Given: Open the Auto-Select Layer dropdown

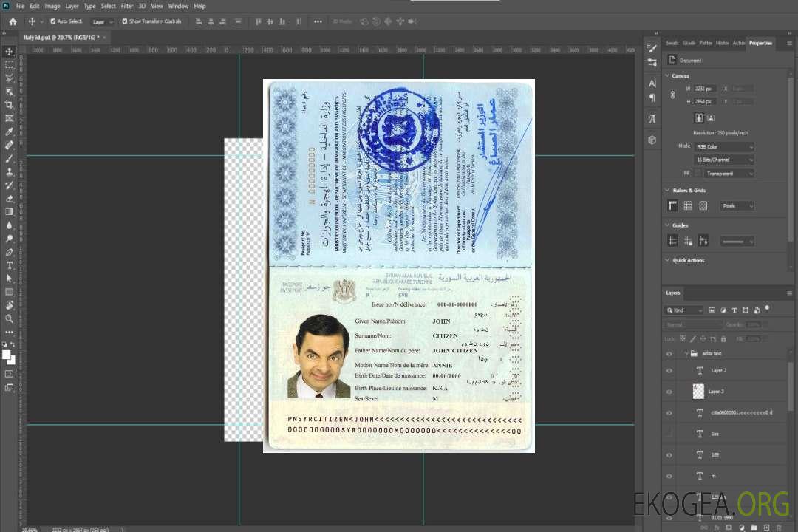Looking at the screenshot, I should (102, 22).
